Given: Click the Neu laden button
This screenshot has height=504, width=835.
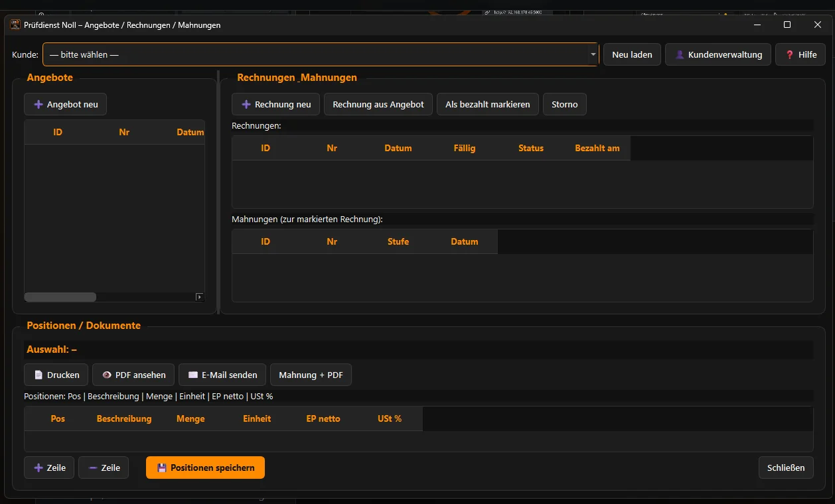Looking at the screenshot, I should coord(632,54).
